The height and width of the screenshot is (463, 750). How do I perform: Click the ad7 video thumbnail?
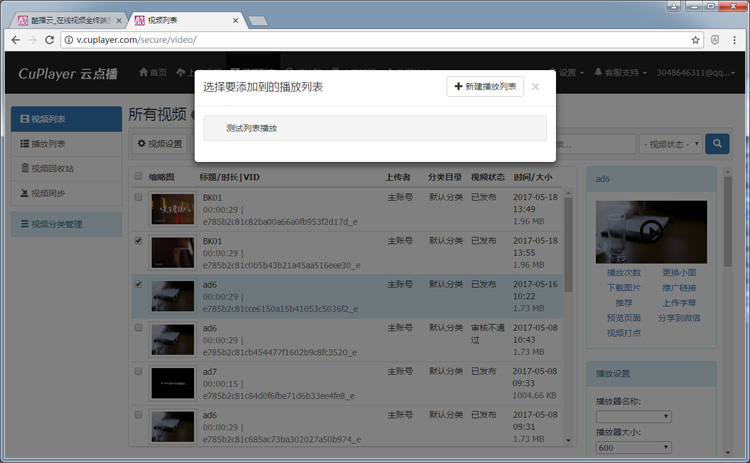point(172,384)
